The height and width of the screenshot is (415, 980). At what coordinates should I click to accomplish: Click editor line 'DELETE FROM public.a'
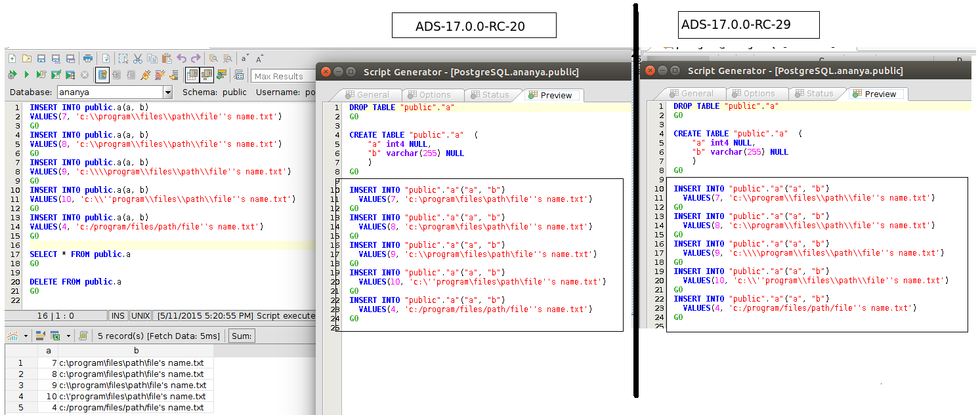pos(75,281)
